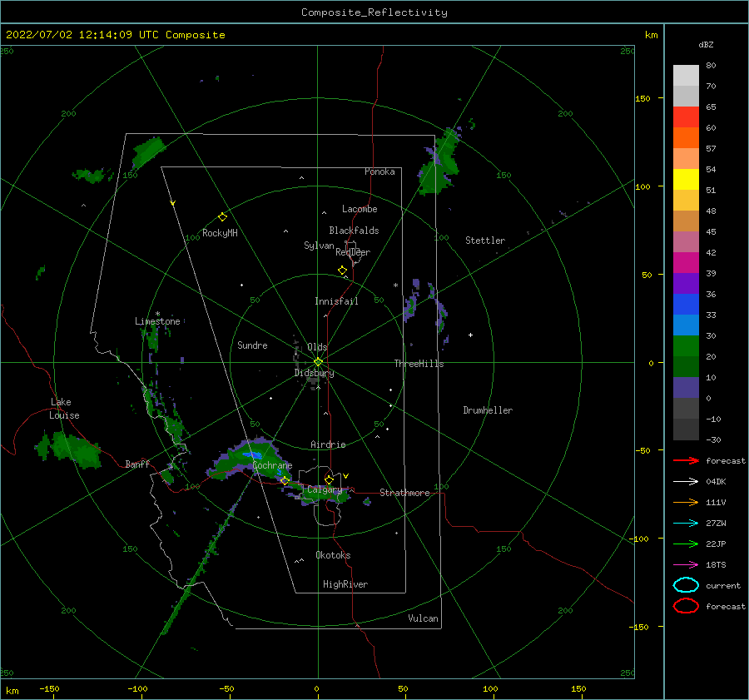Click the Innisfail label
Screen dimensions: 749x700
pos(336,301)
